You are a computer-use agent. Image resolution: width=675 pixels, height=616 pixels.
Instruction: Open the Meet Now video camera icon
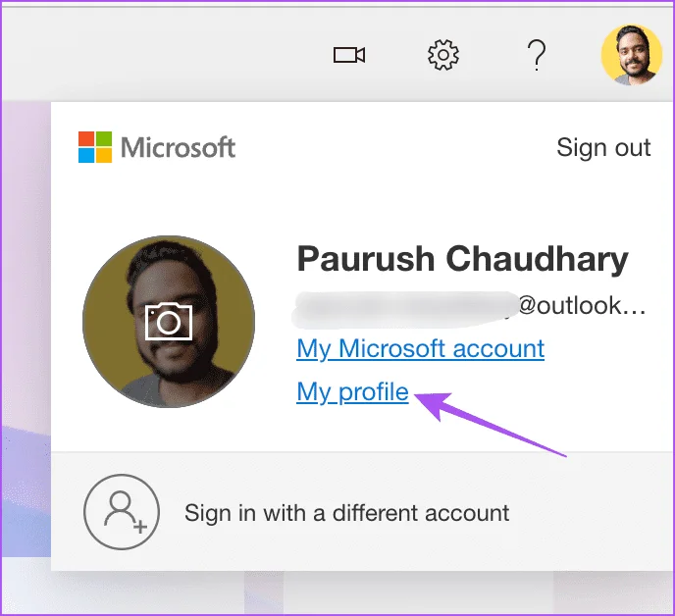pyautogui.click(x=349, y=55)
